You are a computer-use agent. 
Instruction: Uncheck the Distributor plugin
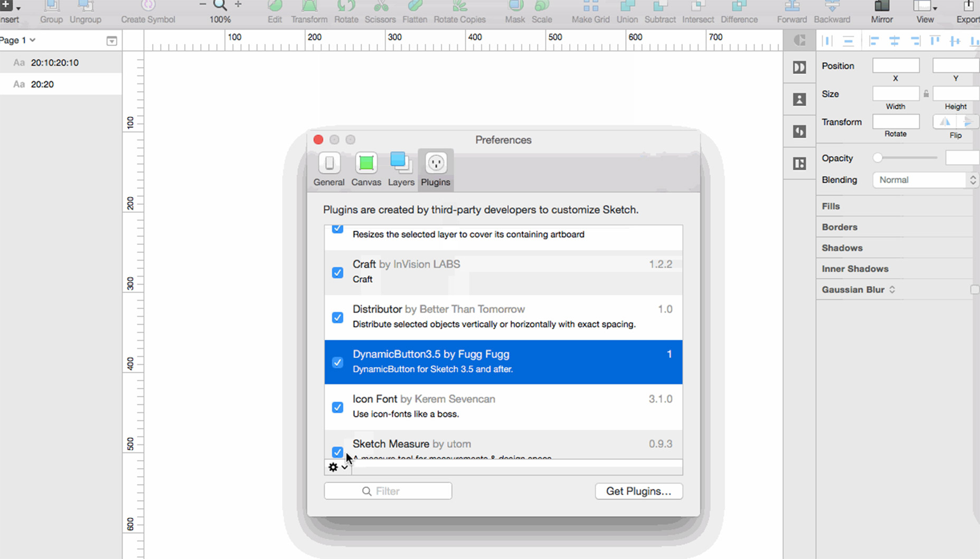click(x=337, y=317)
